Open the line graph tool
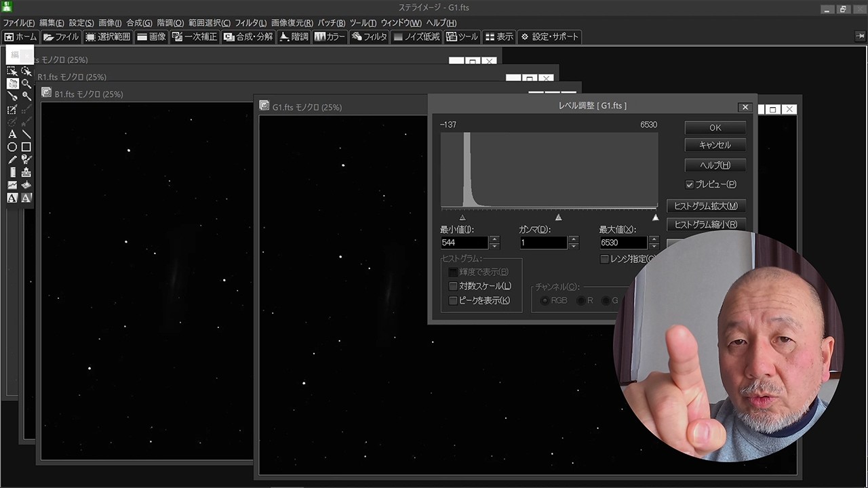 [12, 185]
